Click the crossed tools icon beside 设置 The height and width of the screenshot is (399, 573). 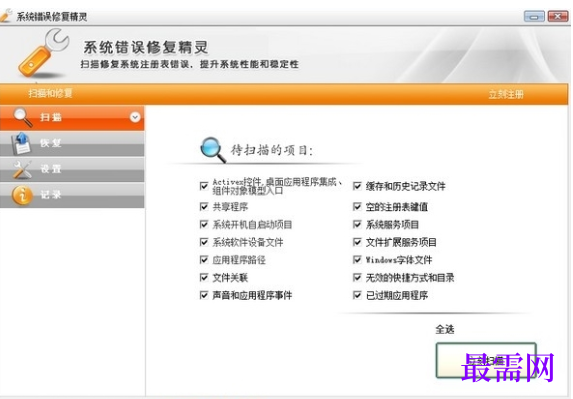coord(22,169)
